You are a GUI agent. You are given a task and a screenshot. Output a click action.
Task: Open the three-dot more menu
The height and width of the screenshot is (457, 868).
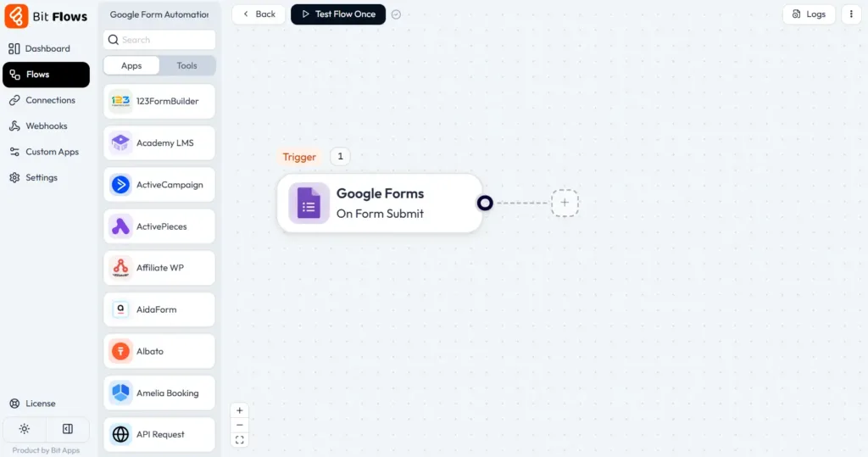pos(851,14)
